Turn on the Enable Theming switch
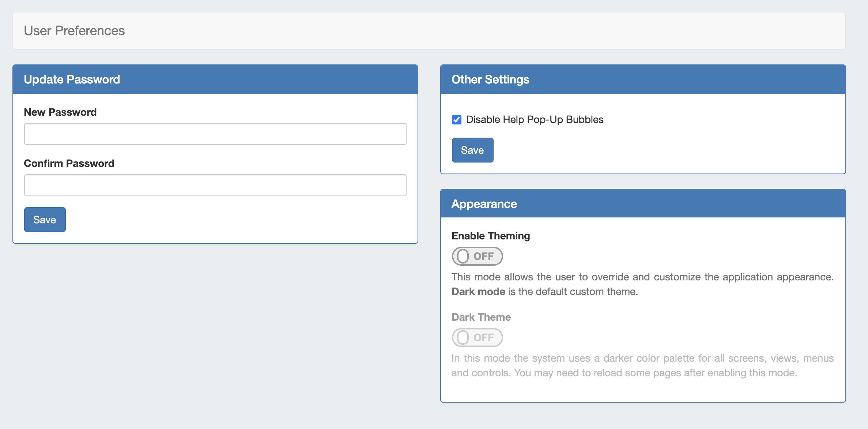 pyautogui.click(x=477, y=256)
